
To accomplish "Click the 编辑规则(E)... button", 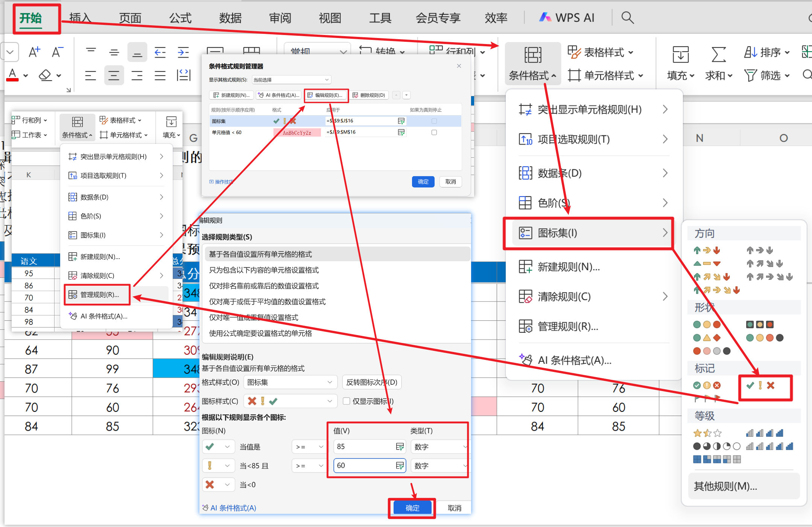I will 326,95.
